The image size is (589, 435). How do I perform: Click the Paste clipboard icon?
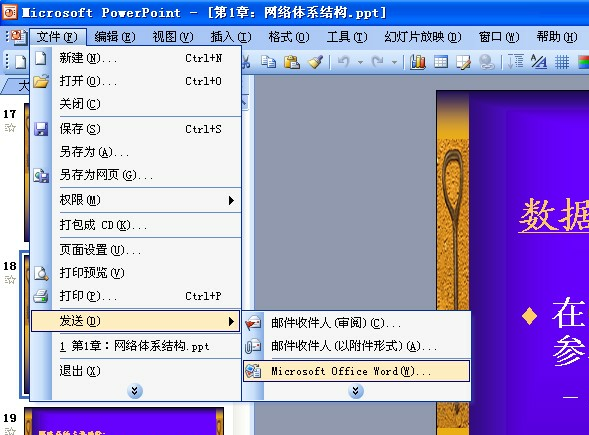[x=291, y=62]
